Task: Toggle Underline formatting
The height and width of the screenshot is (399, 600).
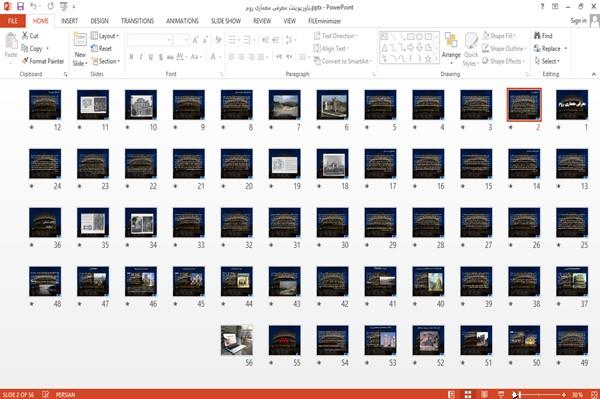Action: [x=151, y=57]
